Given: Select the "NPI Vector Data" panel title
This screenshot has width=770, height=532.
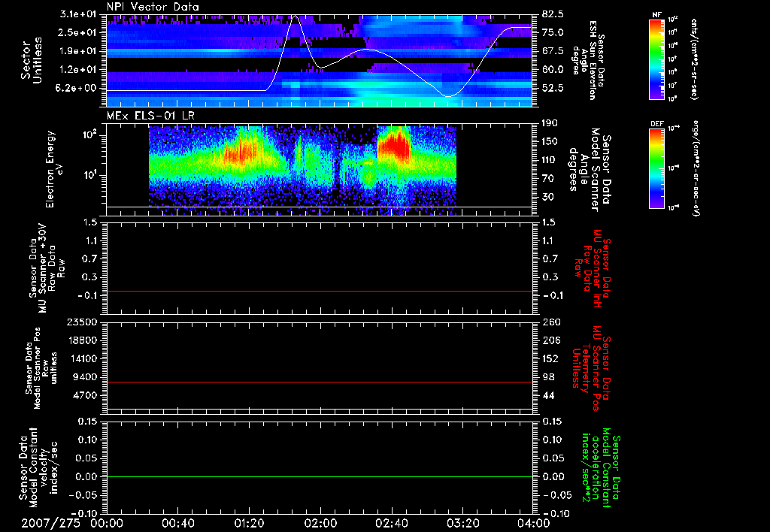Looking at the screenshot, I should click(153, 7).
